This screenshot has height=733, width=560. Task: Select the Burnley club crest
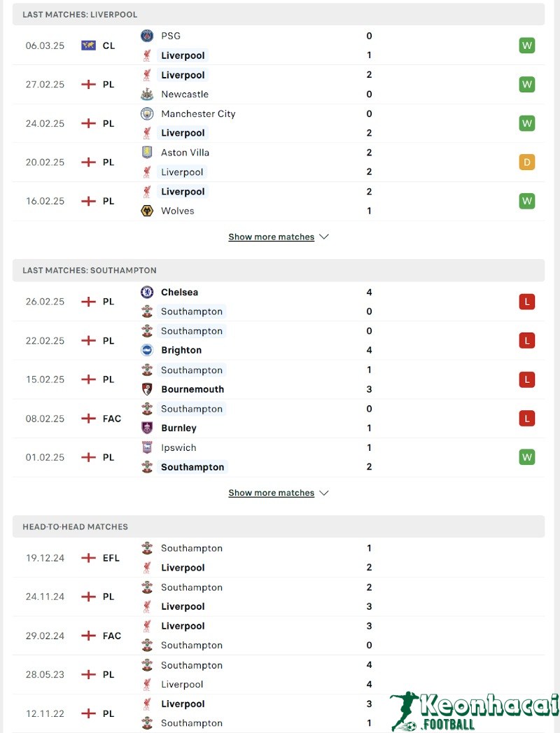[147, 428]
